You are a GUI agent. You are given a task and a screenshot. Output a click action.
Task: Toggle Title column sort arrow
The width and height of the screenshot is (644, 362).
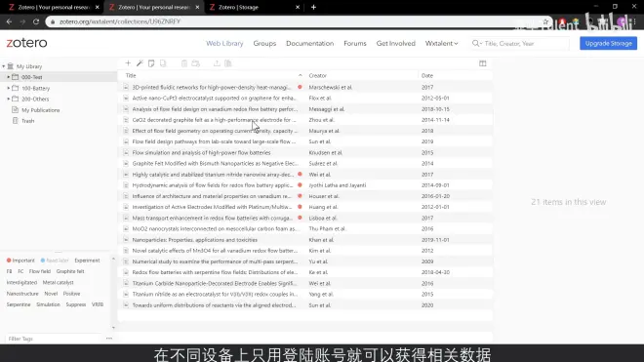pos(300,75)
